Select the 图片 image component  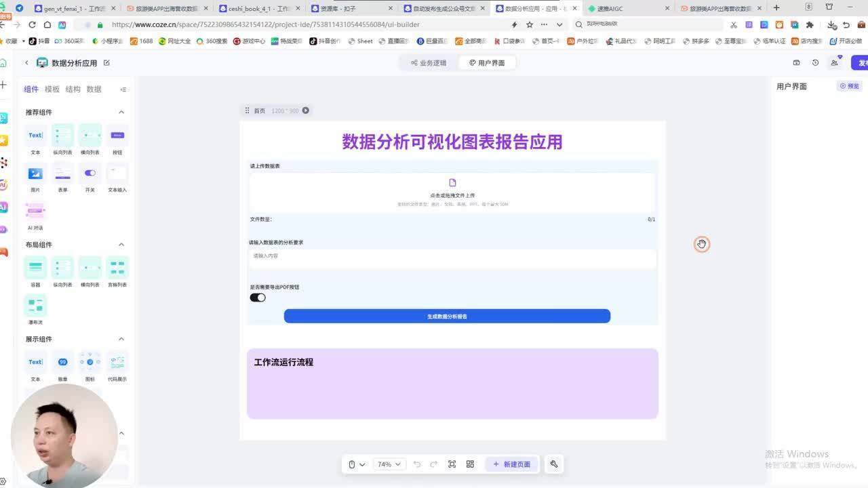[35, 175]
